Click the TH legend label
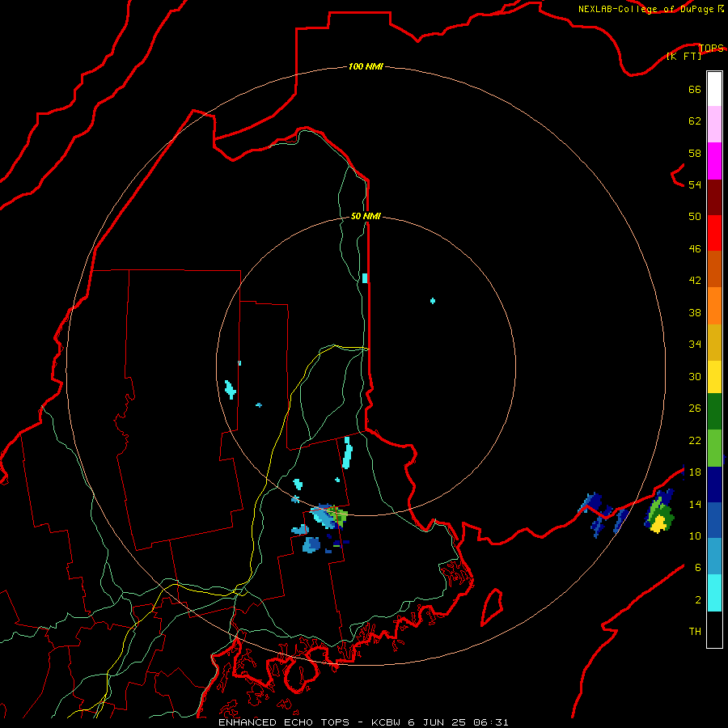Screen dimensions: 728x728 695,632
